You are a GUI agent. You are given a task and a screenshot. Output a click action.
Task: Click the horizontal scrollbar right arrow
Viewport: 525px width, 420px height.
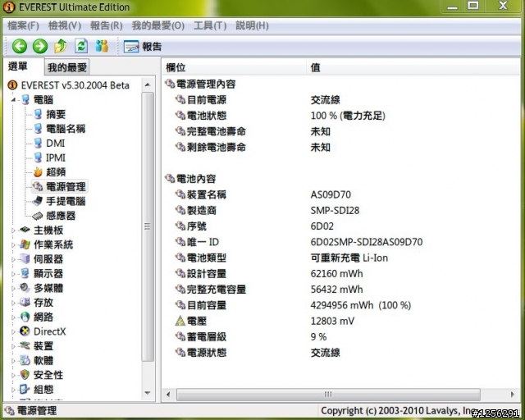click(513, 395)
